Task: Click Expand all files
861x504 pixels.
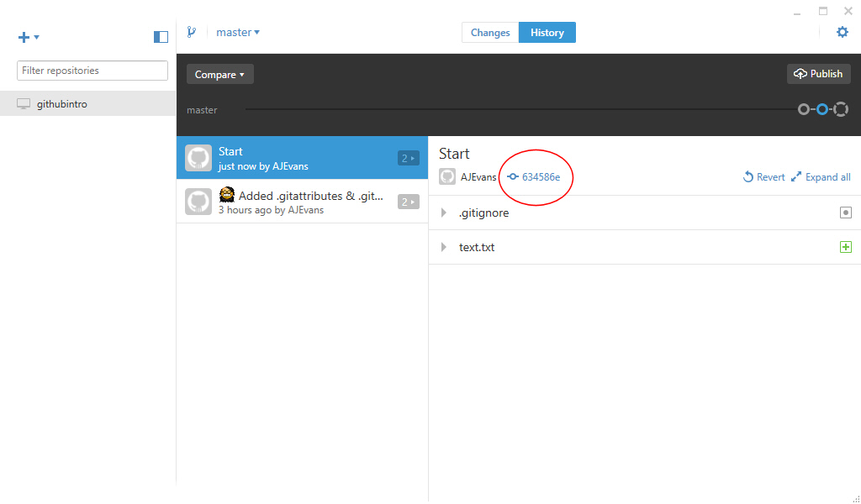Action: click(x=821, y=176)
